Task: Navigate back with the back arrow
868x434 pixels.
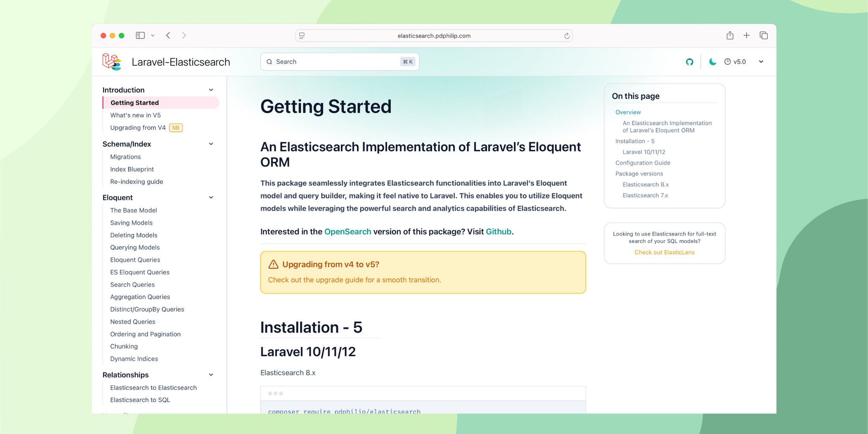Action: pos(168,35)
